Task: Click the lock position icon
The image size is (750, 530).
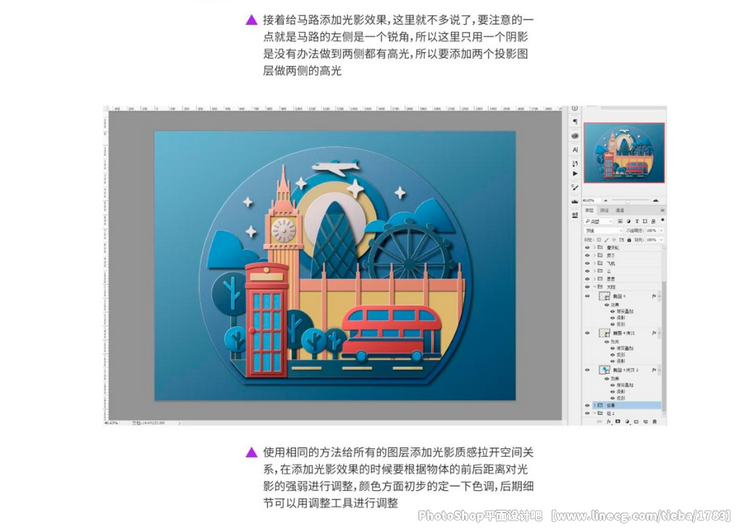Action: click(x=614, y=240)
